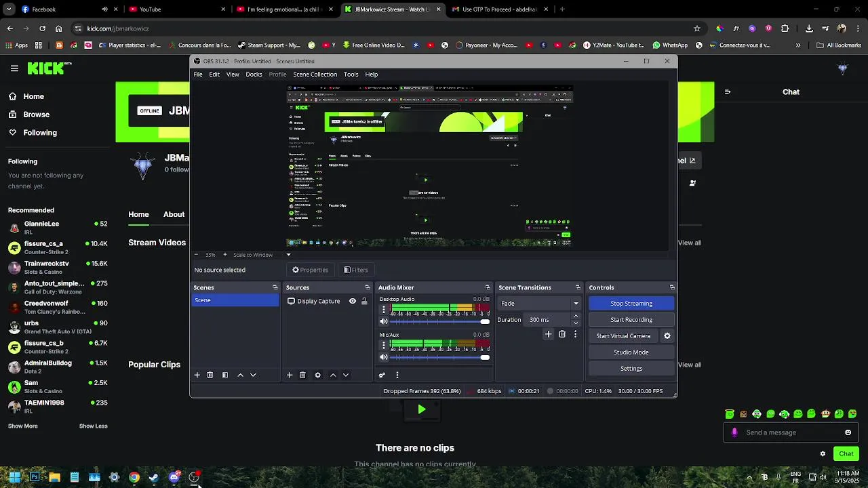Undock the Controls panel
This screenshot has width=868, height=488.
pos(672,287)
